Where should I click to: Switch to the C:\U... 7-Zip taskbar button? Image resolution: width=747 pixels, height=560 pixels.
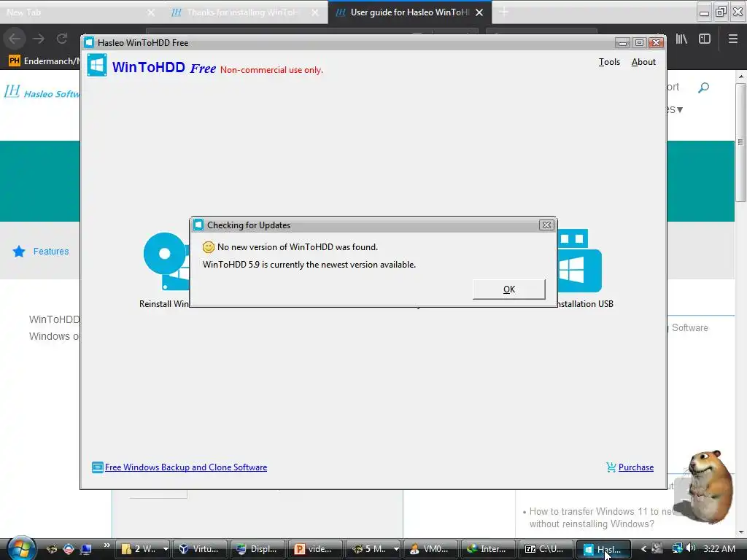[x=546, y=549]
